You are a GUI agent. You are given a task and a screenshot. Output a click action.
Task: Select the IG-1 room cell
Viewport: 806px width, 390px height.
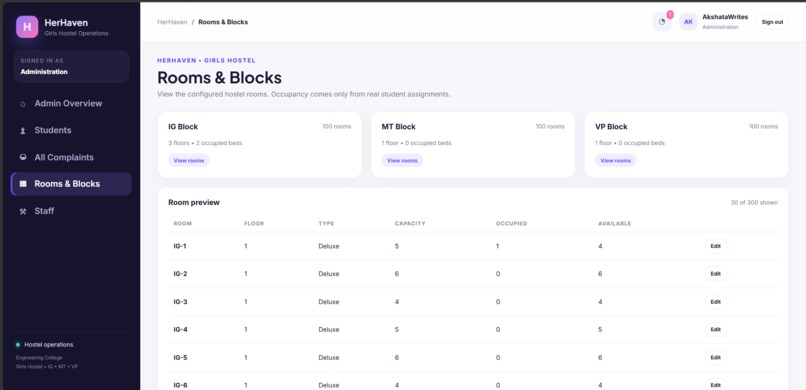click(180, 246)
